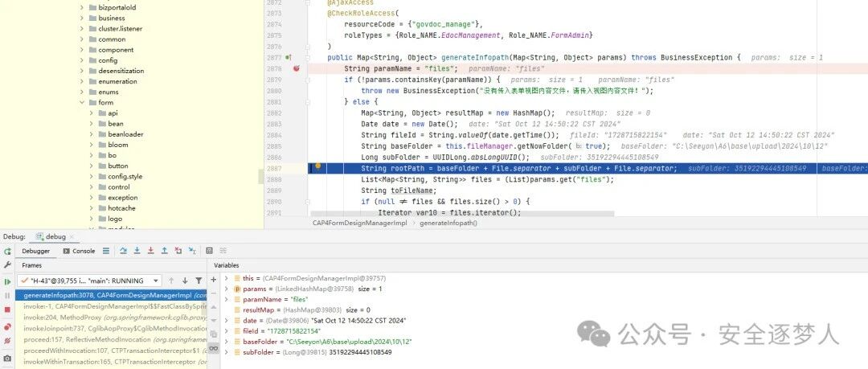
Task: Expand the params variable
Action: pos(227,289)
